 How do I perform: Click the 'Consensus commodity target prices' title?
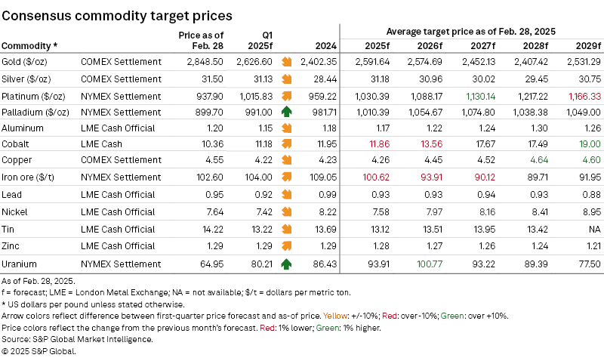[116, 15]
